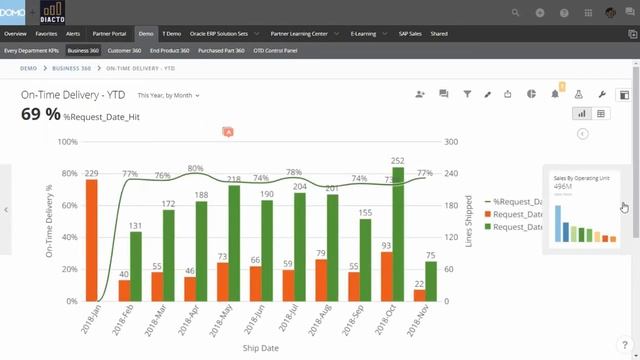Open the question mark help button
This screenshot has width=640, height=360.
coord(624,345)
